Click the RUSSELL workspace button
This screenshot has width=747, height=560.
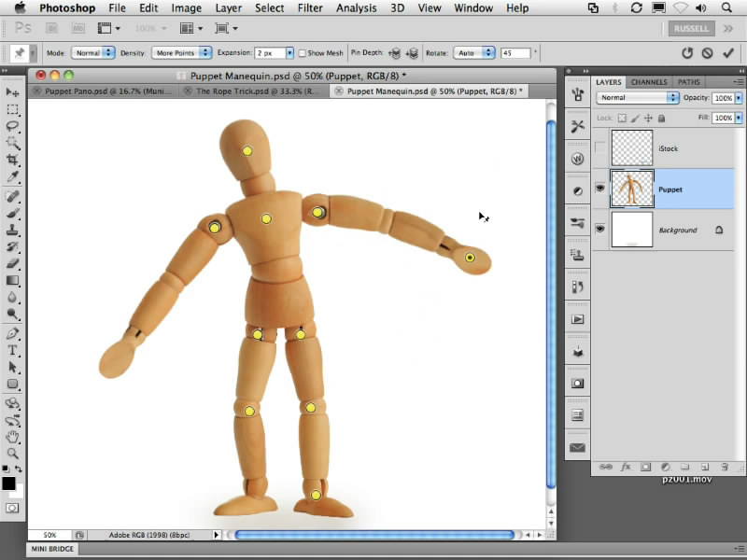[692, 28]
